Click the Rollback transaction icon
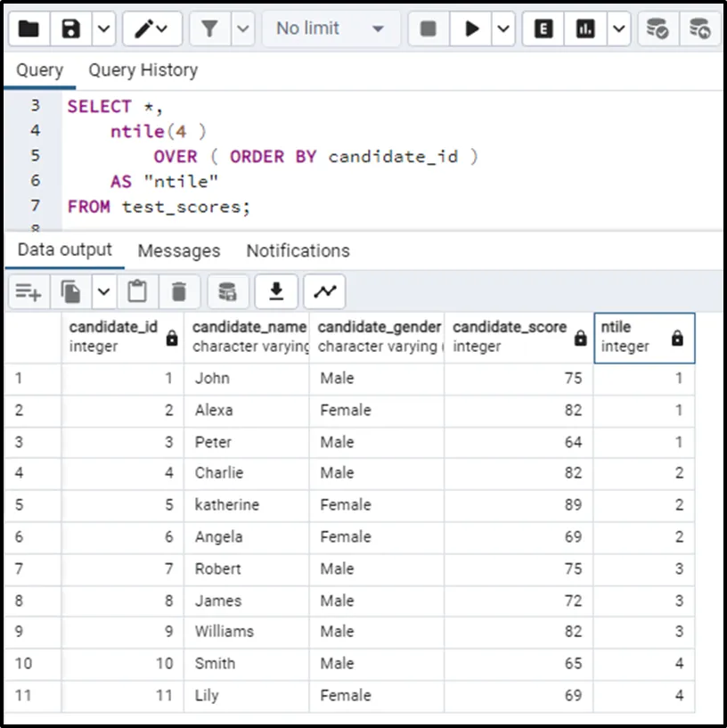The width and height of the screenshot is (727, 728). 700,29
